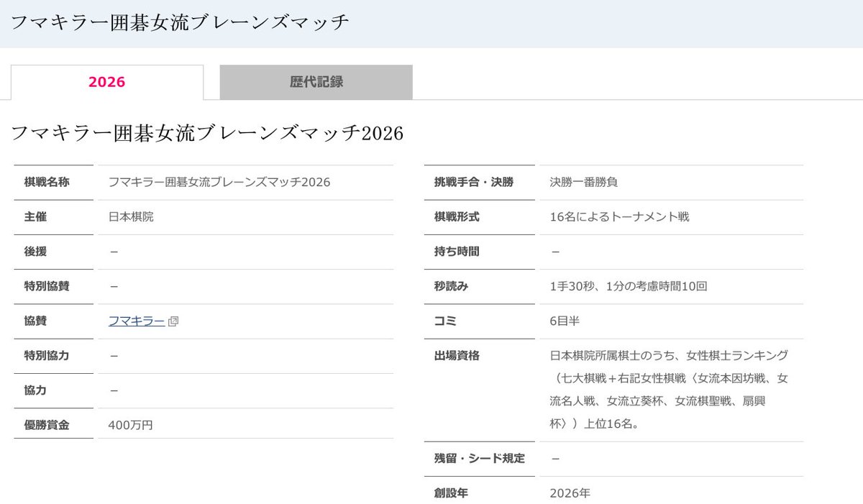Click the 棋戦形式 row label
863x504 pixels.
[457, 216]
